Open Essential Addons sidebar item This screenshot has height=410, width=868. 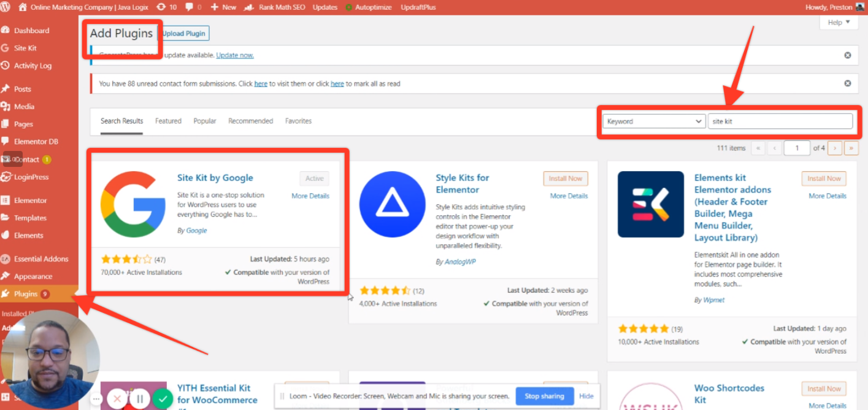point(41,258)
